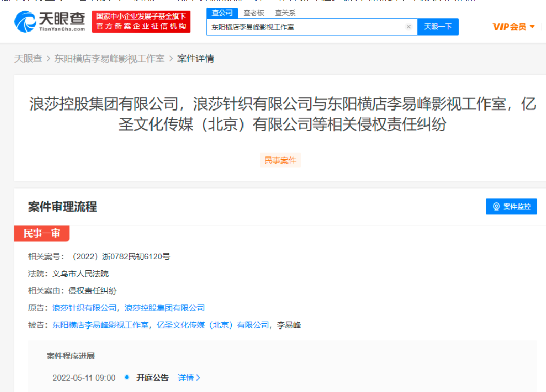The width and height of the screenshot is (546, 392).
Task: Click the 民事案件 tag
Action: click(x=280, y=160)
